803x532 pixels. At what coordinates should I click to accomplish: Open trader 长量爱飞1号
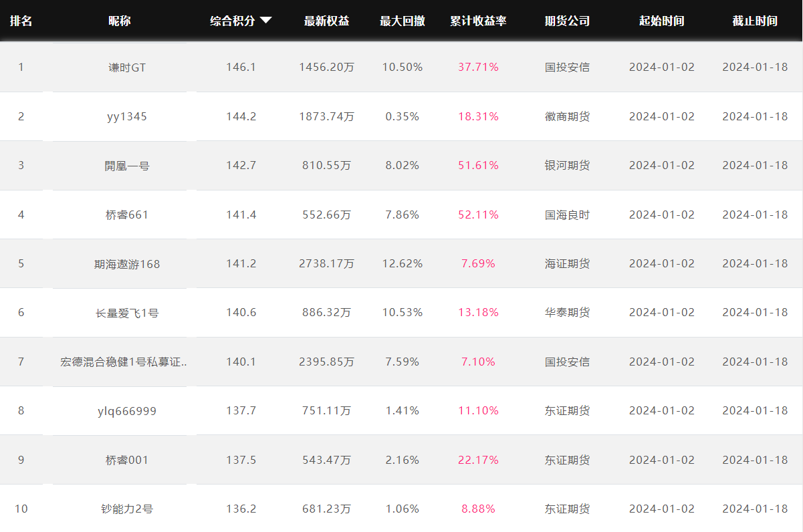pyautogui.click(x=127, y=313)
